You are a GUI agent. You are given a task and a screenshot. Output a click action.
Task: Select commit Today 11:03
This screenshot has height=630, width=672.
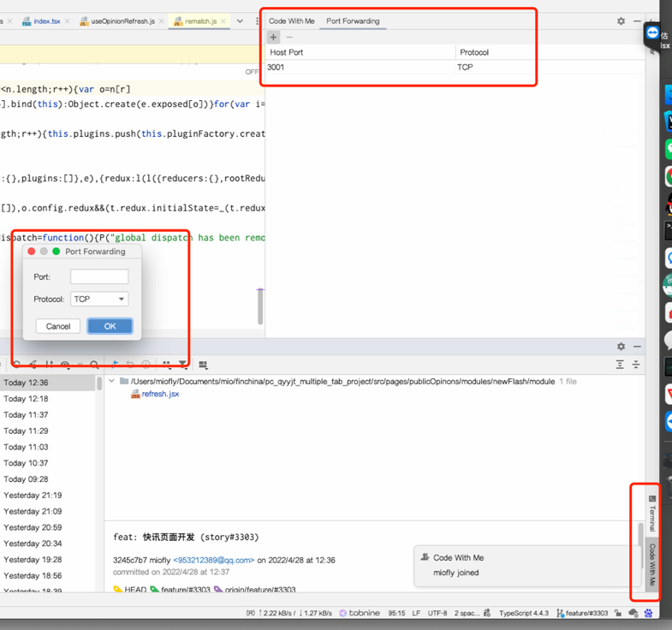(x=48, y=447)
